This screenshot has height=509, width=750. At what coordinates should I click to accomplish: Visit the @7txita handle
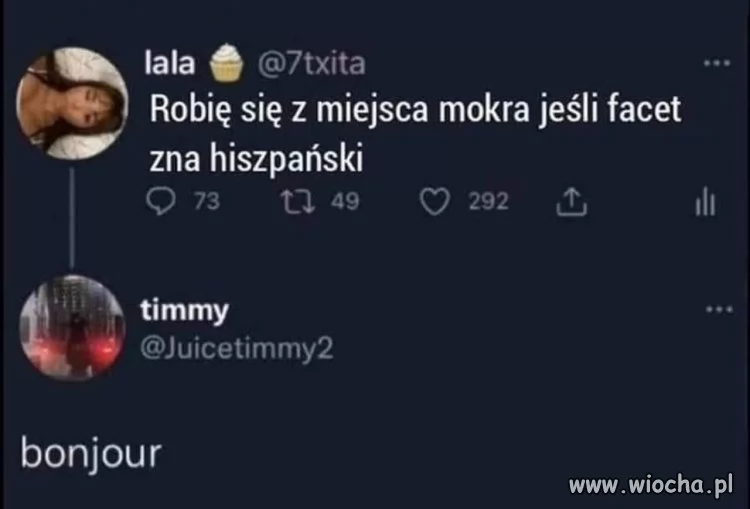312,64
